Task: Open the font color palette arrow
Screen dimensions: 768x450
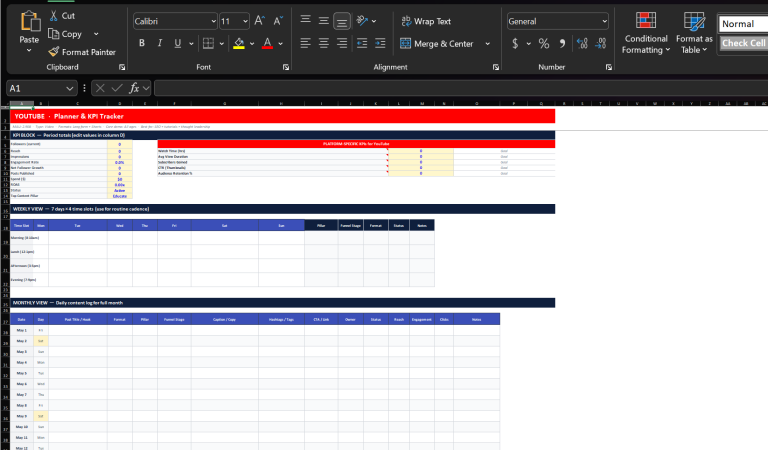Action: (280, 44)
